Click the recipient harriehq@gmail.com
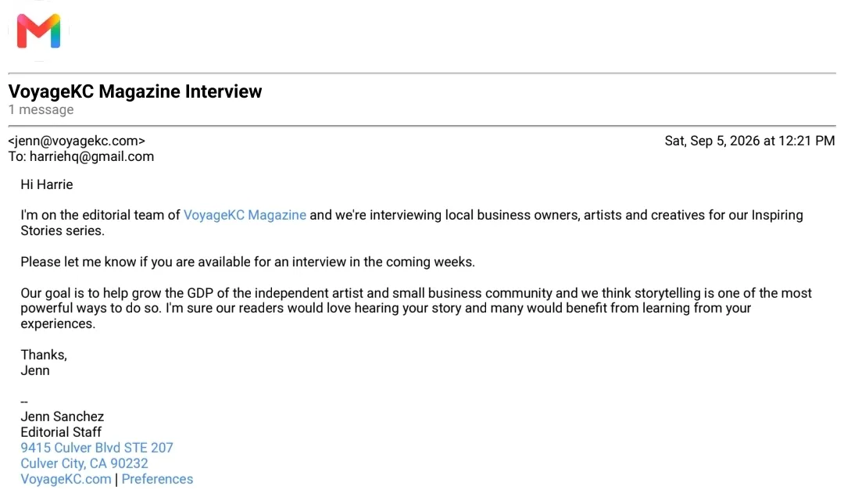This screenshot has height=504, width=844. point(91,157)
